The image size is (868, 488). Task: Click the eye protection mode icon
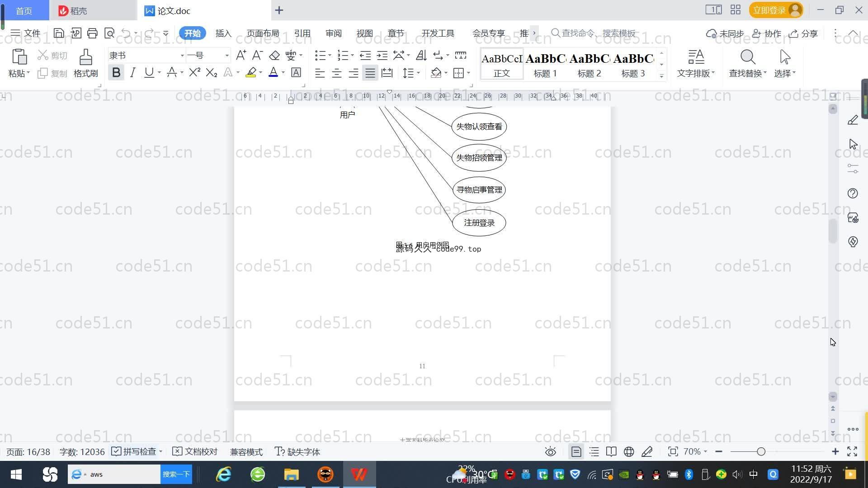[550, 451]
